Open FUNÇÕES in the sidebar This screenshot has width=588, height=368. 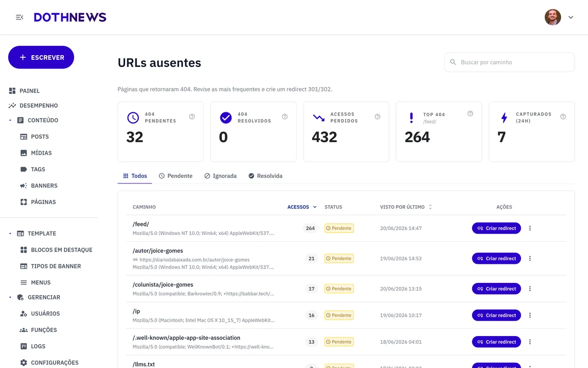(39, 330)
